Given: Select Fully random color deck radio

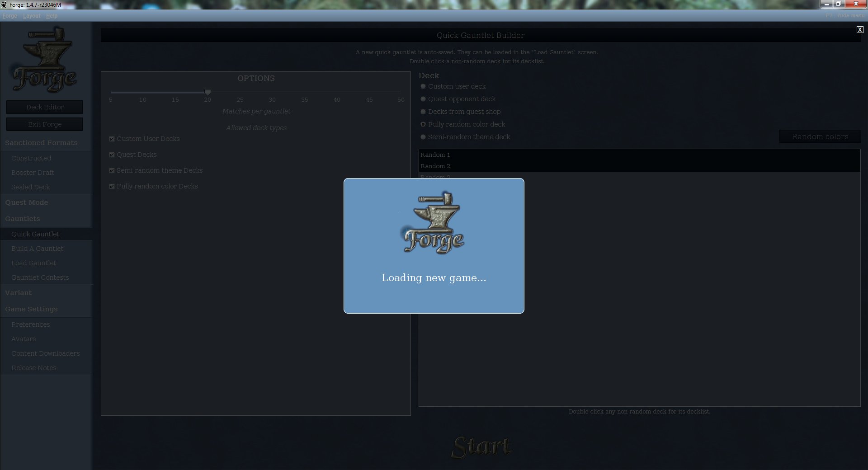Looking at the screenshot, I should [x=423, y=124].
